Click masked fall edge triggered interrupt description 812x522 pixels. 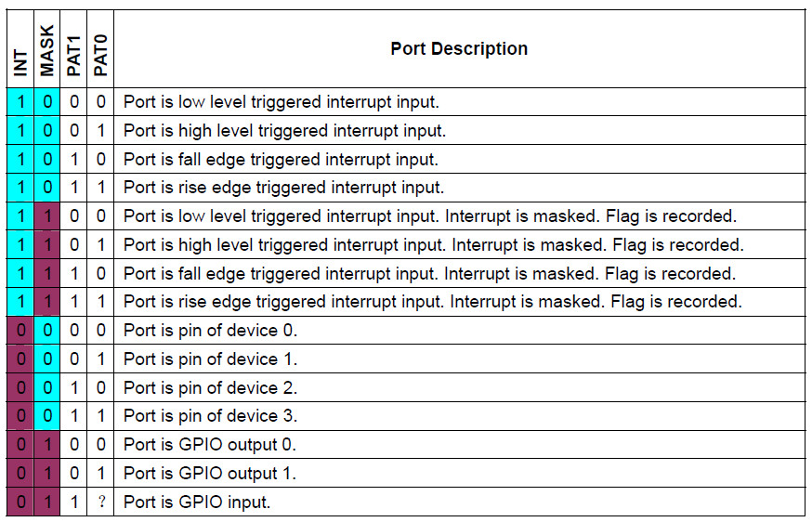429,274
